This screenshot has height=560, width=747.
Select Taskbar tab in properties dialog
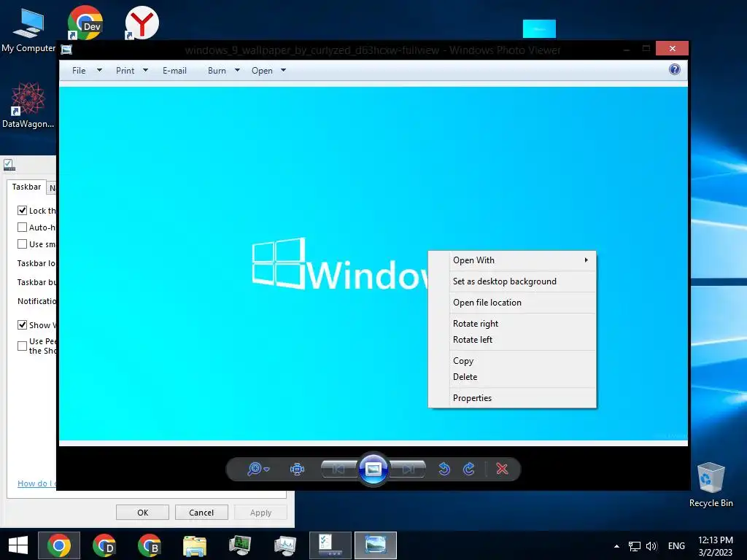tap(26, 187)
